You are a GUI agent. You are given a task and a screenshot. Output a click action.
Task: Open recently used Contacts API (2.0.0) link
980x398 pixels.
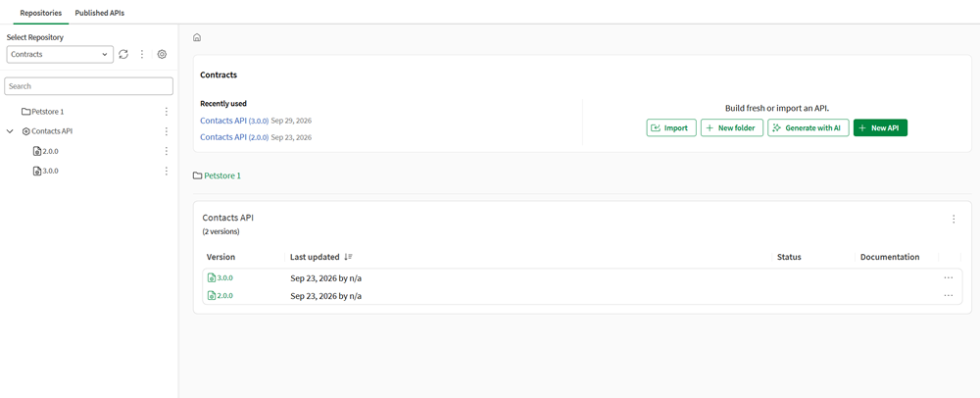pyautogui.click(x=234, y=137)
